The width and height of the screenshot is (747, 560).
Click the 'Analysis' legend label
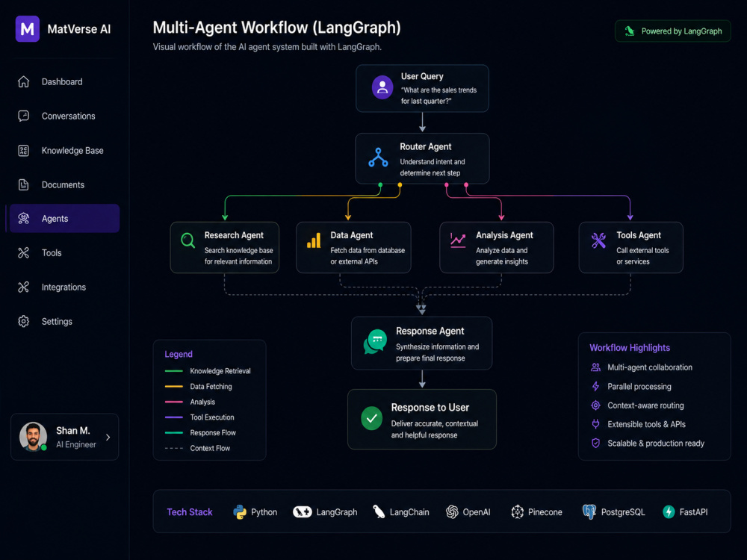(202, 402)
